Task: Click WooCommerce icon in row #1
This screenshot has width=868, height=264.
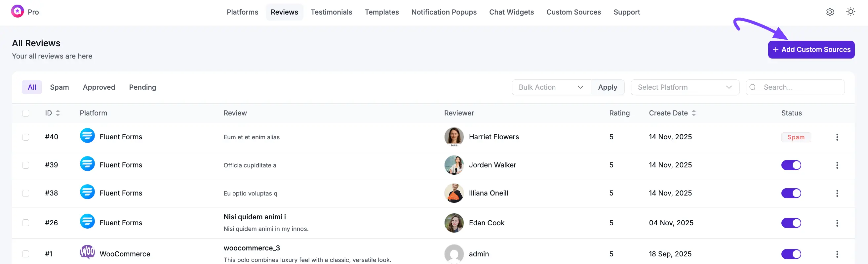Action: tap(87, 252)
